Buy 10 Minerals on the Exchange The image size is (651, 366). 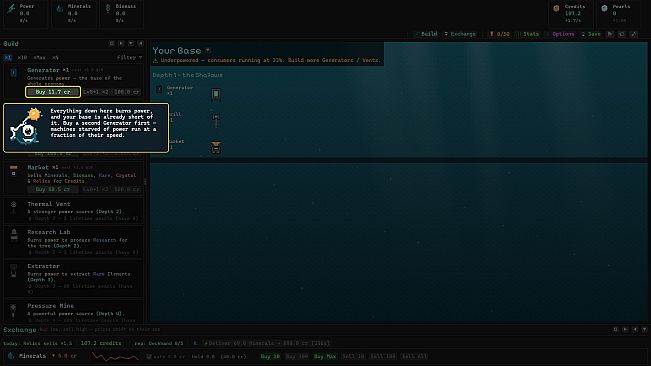tap(270, 356)
